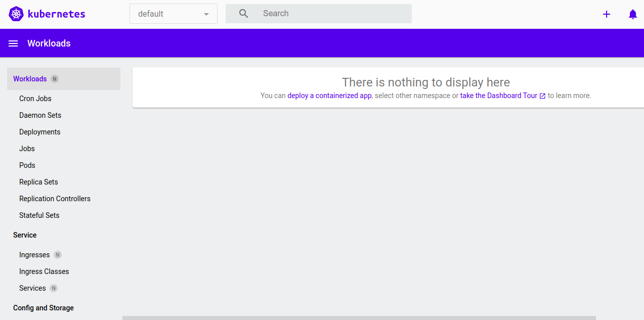Viewport: 644px width, 320px height.
Task: Click the external link icon beside Dashboard Tour
Action: (542, 96)
